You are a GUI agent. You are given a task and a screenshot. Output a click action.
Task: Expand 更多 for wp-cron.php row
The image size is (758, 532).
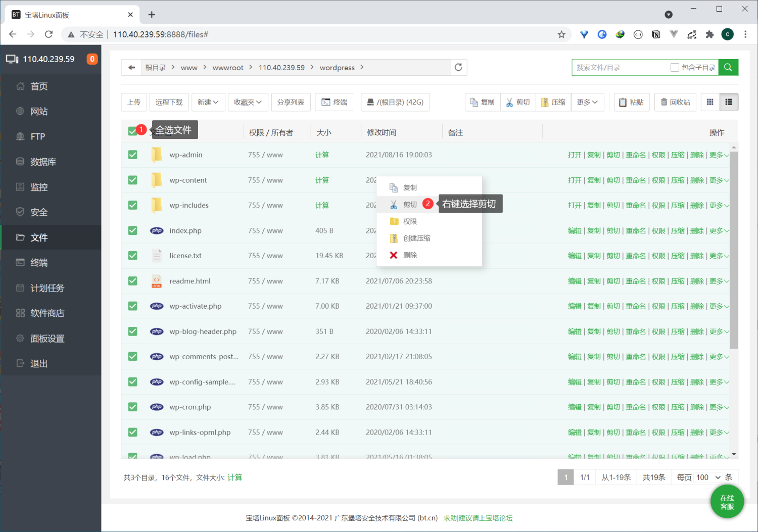719,407
